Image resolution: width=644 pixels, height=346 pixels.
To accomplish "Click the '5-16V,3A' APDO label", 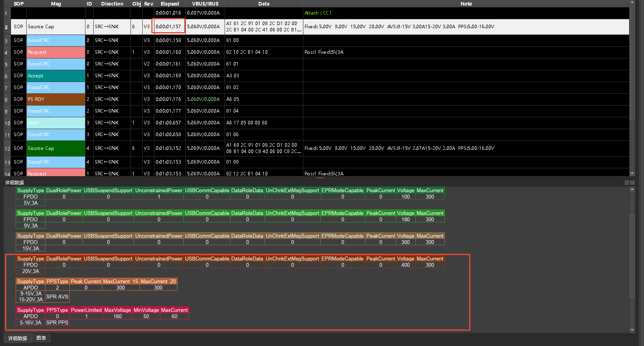I will click(x=31, y=322).
